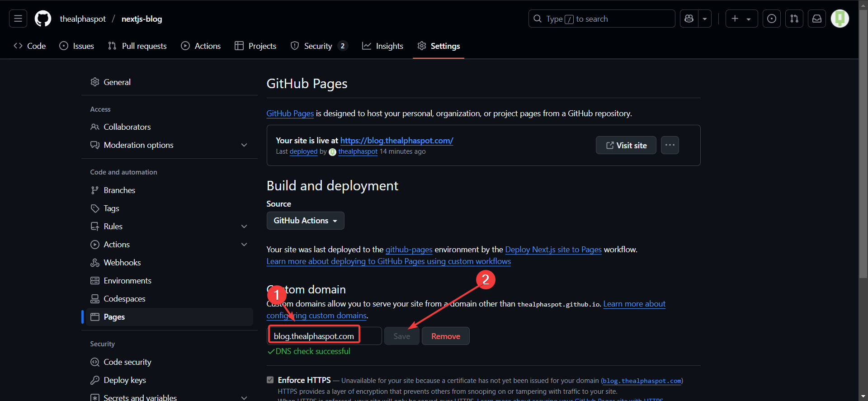The width and height of the screenshot is (868, 401).
Task: Toggle the Enforce HTTPS checkbox
Action: (270, 380)
